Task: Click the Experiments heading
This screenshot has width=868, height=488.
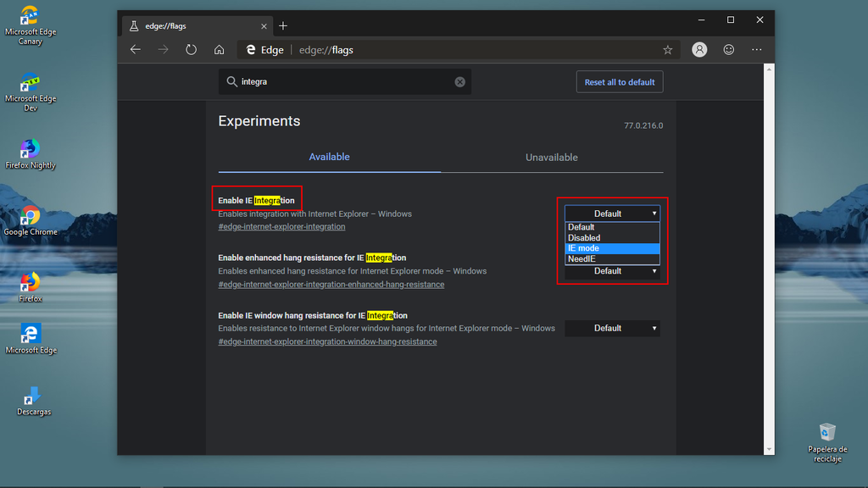Action: 259,121
